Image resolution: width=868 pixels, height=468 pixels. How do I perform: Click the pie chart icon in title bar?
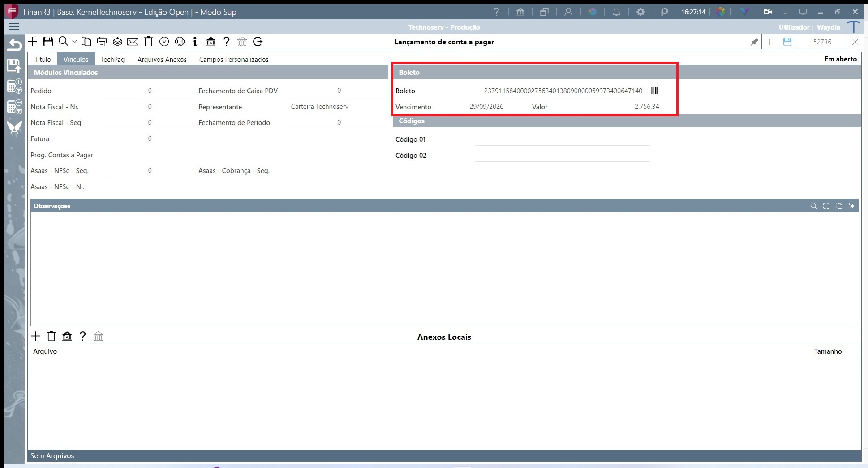pos(593,12)
